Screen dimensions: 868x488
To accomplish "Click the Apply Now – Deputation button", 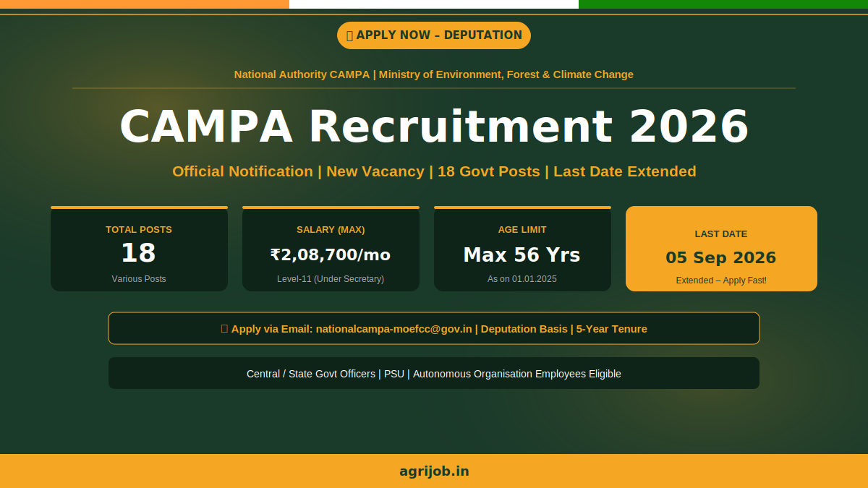I will pos(434,35).
